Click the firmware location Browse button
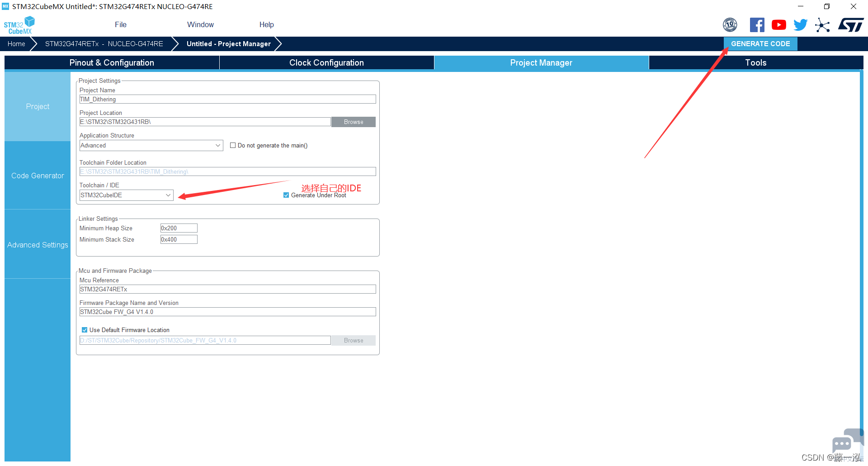Viewport: 868px width, 466px height. 354,340
